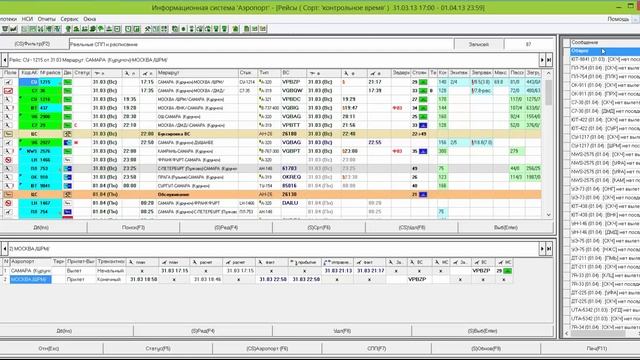The width and height of the screenshot is (640, 360).
Task: Click the messages panel horizontal scrollbar
Action: (x=598, y=333)
